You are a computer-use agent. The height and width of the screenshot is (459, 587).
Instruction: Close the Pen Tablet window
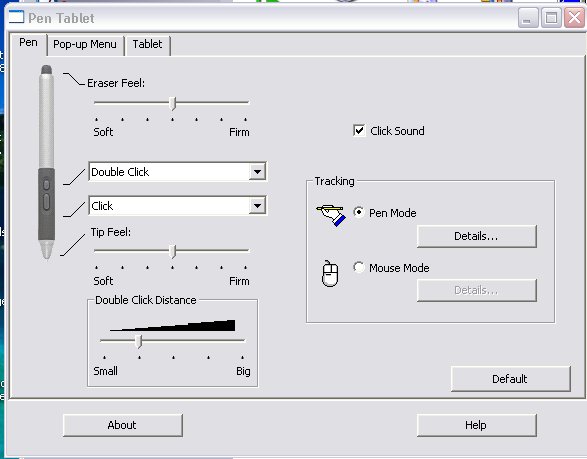(x=574, y=18)
